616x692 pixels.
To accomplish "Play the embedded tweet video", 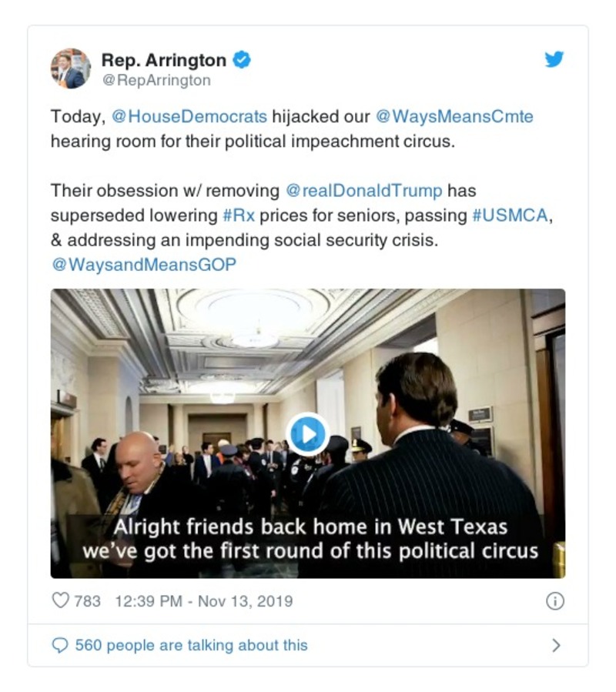I will coord(308,434).
